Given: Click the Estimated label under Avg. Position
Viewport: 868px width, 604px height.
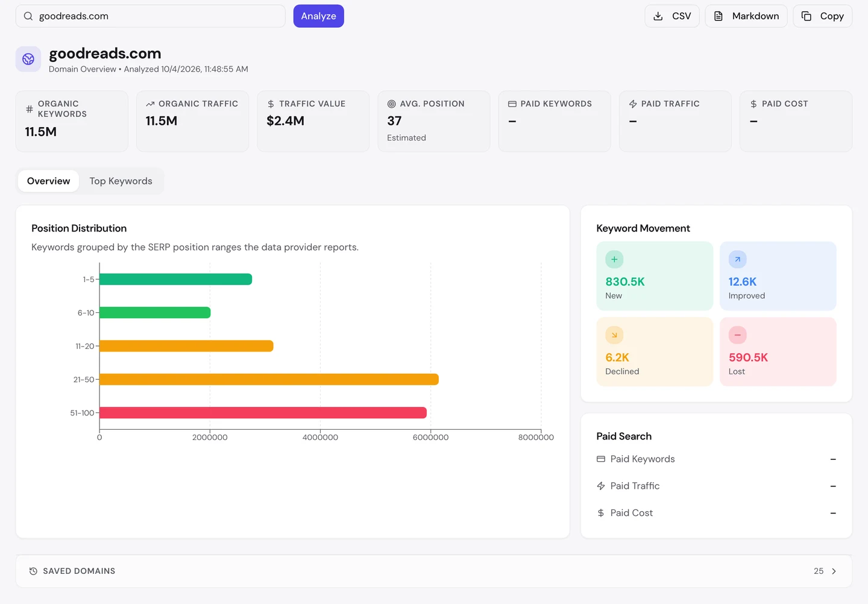Looking at the screenshot, I should [406, 138].
